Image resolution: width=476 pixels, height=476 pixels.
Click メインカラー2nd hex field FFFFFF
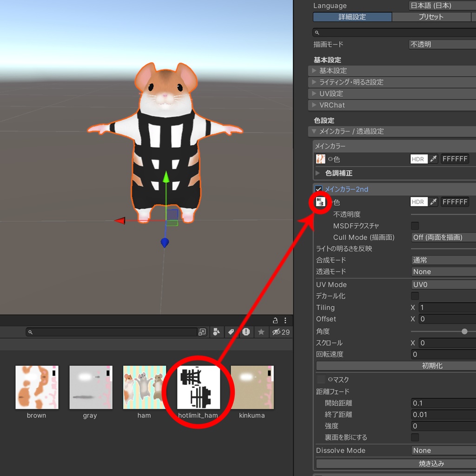455,202
